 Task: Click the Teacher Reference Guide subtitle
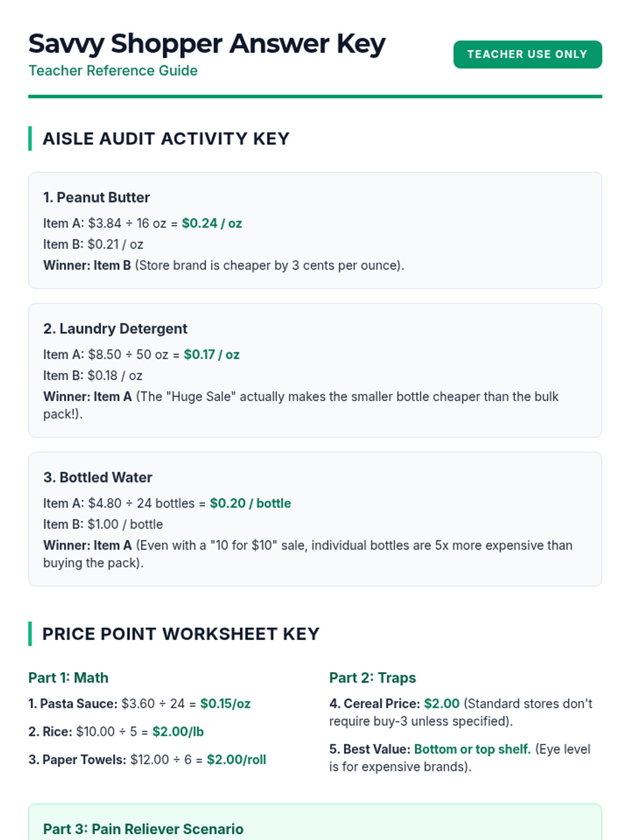113,70
